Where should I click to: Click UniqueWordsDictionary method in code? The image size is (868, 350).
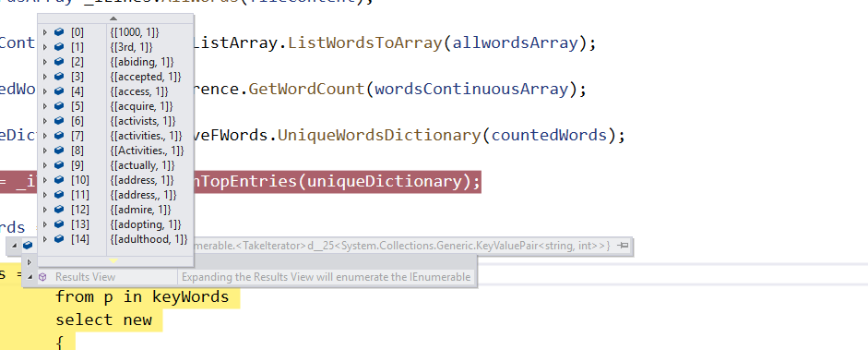pos(380,135)
